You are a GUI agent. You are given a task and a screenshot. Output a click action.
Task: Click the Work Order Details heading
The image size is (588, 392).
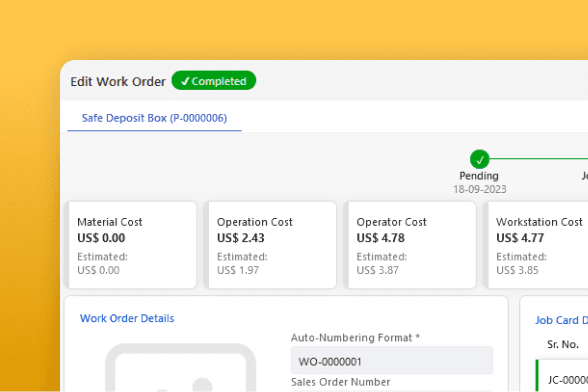point(127,318)
